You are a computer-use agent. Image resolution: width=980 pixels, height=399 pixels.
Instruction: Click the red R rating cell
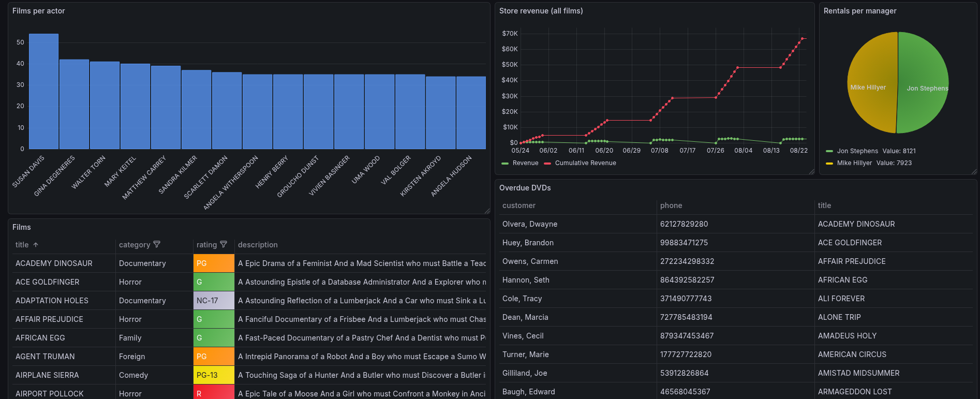coord(214,393)
